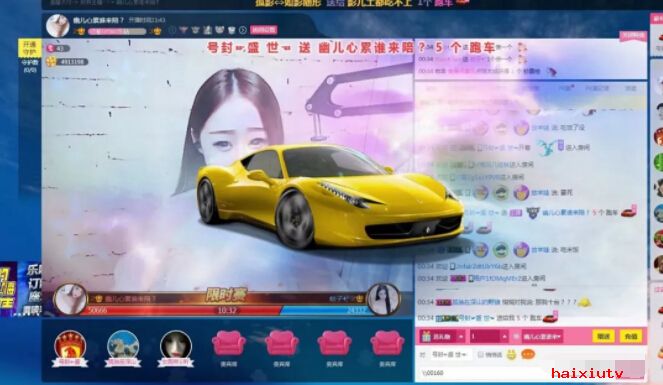Click the sports car icon in last chat message

coord(551,317)
